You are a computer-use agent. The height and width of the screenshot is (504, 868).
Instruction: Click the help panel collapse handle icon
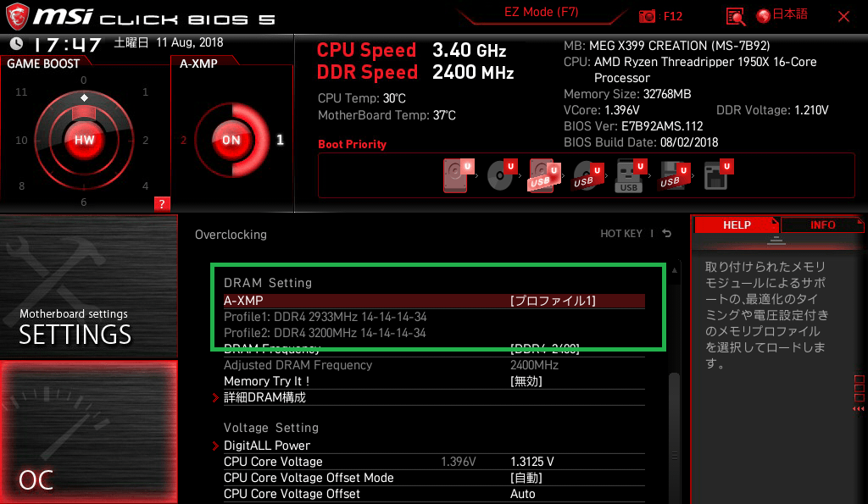coord(776,240)
